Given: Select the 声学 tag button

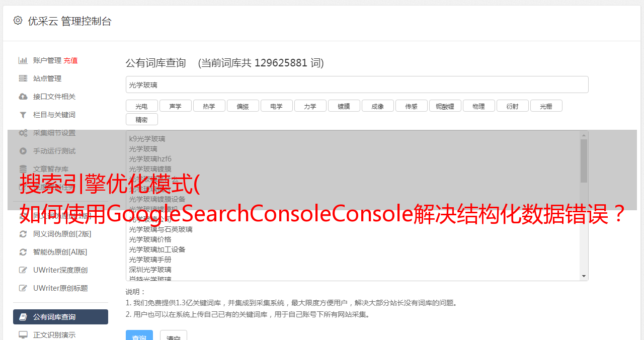Looking at the screenshot, I should coord(175,106).
